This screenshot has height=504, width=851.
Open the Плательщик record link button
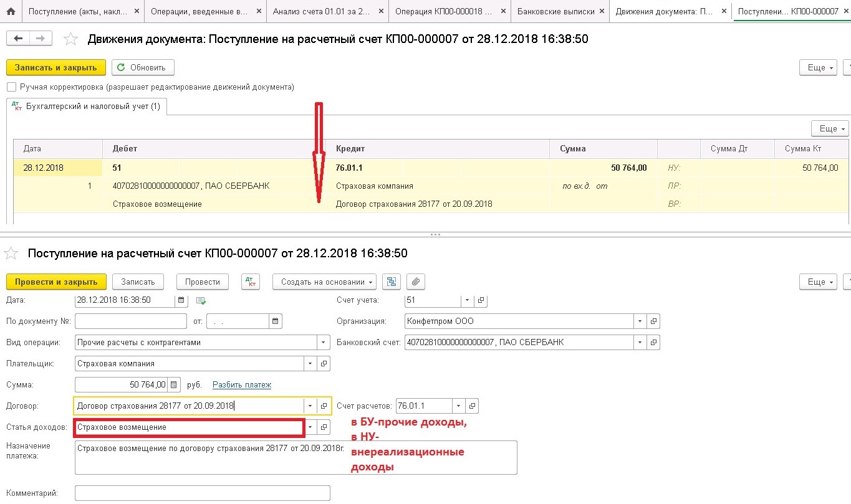[x=324, y=363]
